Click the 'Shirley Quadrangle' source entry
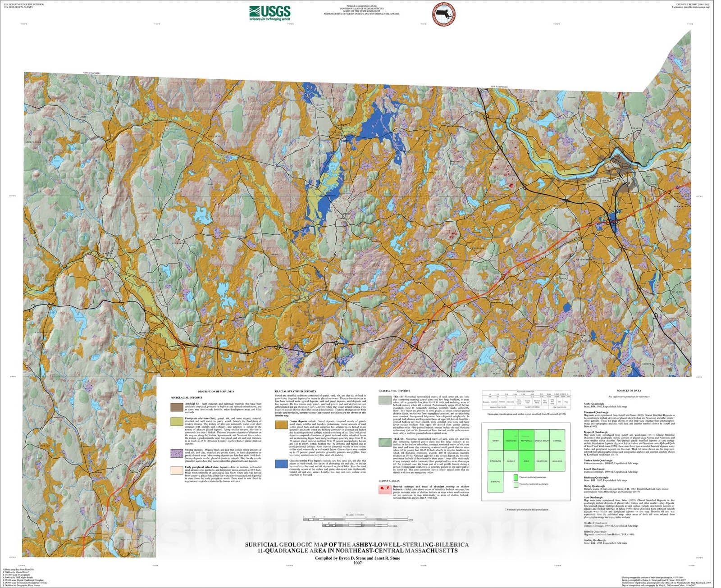Image resolution: width=721 pixels, height=588 pixels. 626,489
